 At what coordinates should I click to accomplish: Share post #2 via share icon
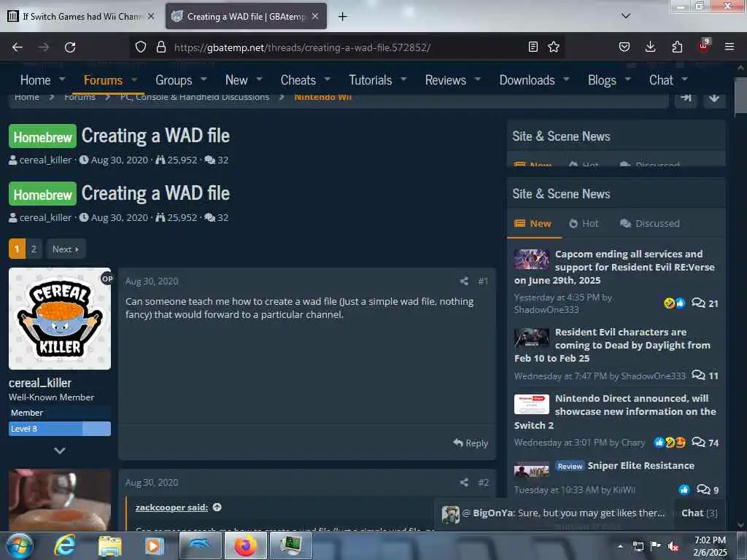[x=464, y=483]
